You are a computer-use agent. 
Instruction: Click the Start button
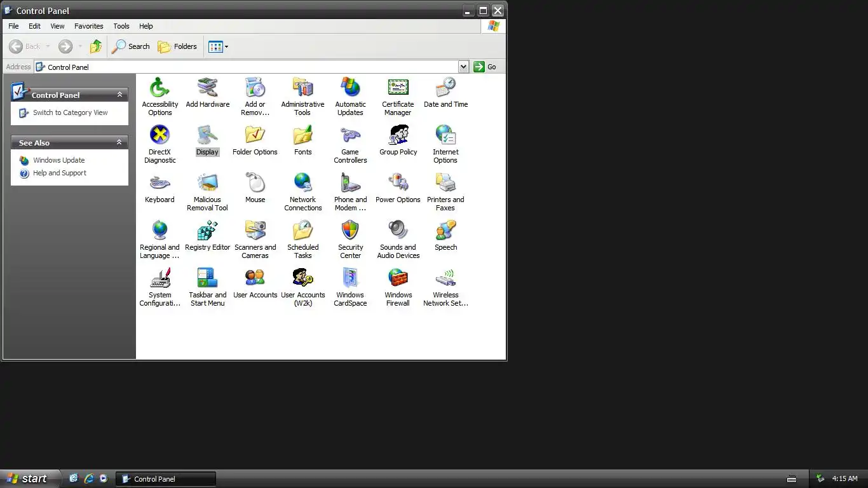[x=29, y=478]
